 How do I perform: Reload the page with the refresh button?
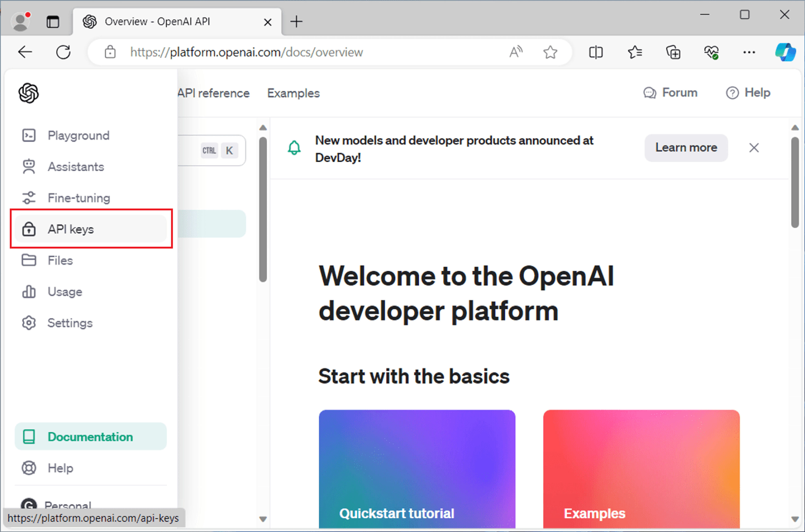point(63,52)
